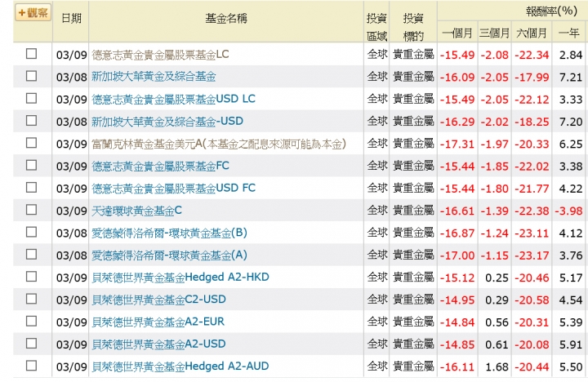Select checkbox for 貝萊德世界黃金基金C2-USD
Viewport: 588px width, 382px height.
coord(32,299)
